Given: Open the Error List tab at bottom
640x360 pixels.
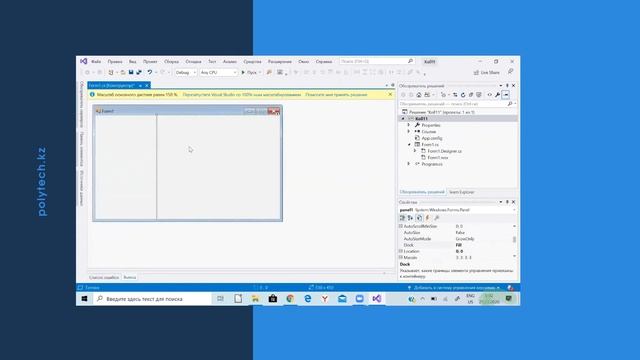Looking at the screenshot, I should 104,278.
